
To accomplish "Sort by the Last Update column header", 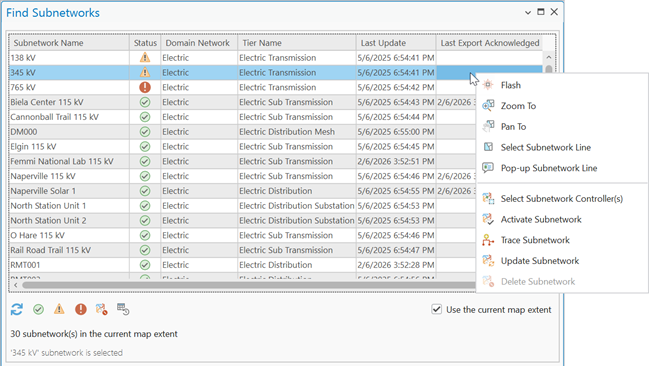I will [x=396, y=43].
